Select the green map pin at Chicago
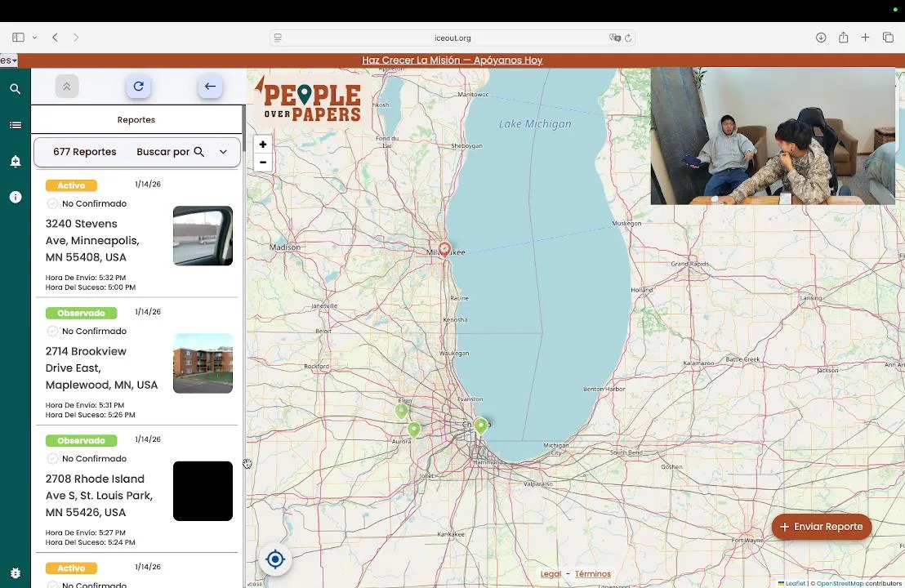905x588 pixels. pos(481,425)
